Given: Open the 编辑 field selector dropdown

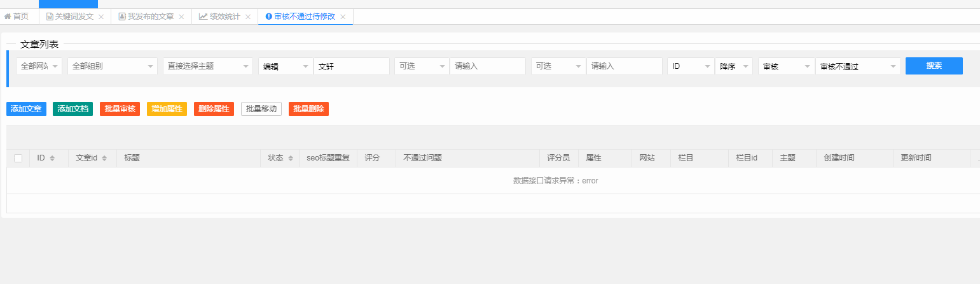Looking at the screenshot, I should (x=286, y=66).
